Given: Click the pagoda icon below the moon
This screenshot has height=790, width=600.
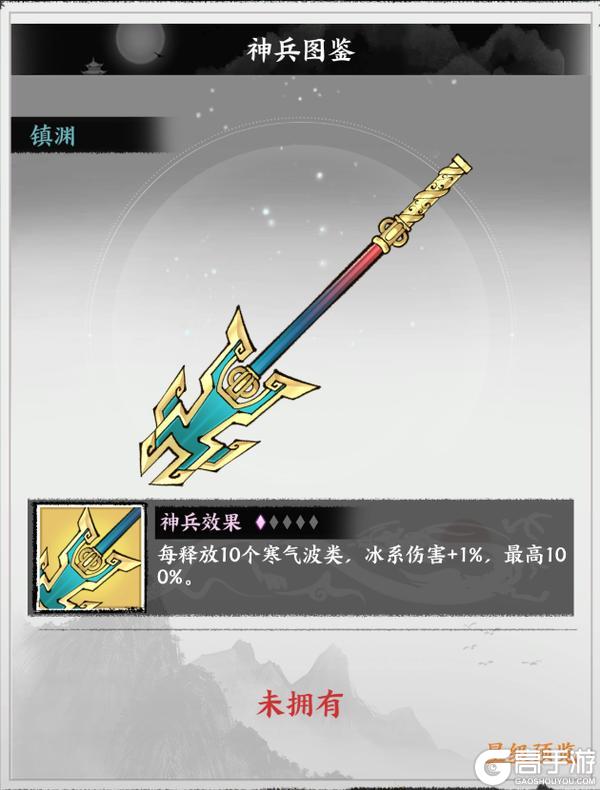Looking at the screenshot, I should (94, 66).
